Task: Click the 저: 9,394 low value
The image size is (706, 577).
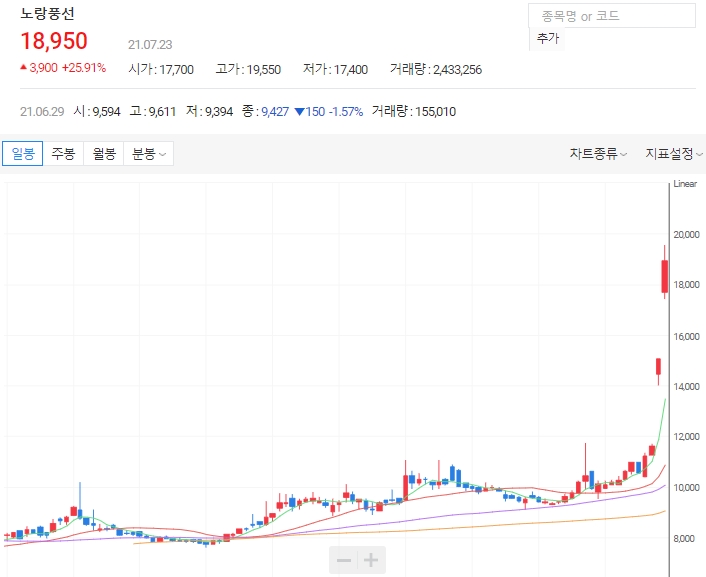Action: click(209, 111)
